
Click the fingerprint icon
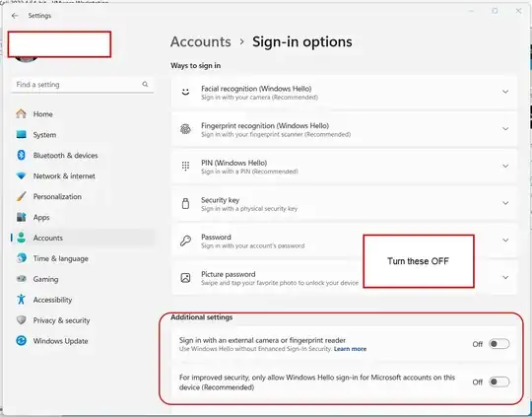[x=185, y=129]
